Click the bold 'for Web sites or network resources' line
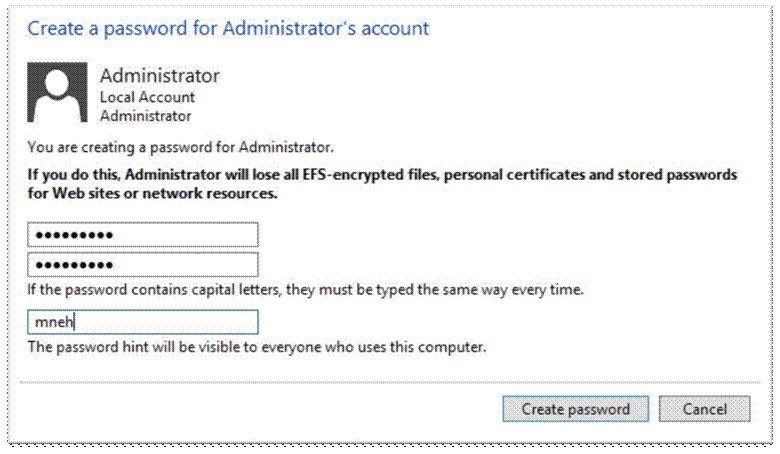The width and height of the screenshot is (780, 454). pyautogui.click(x=152, y=193)
